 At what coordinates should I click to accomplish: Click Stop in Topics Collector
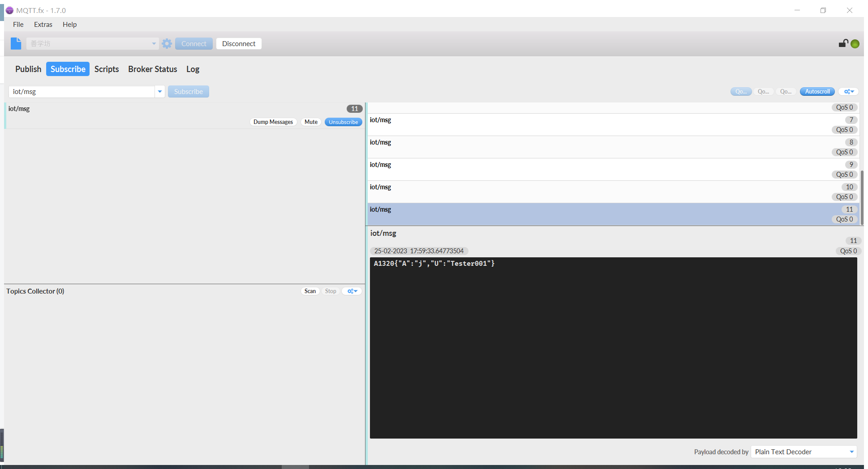331,291
